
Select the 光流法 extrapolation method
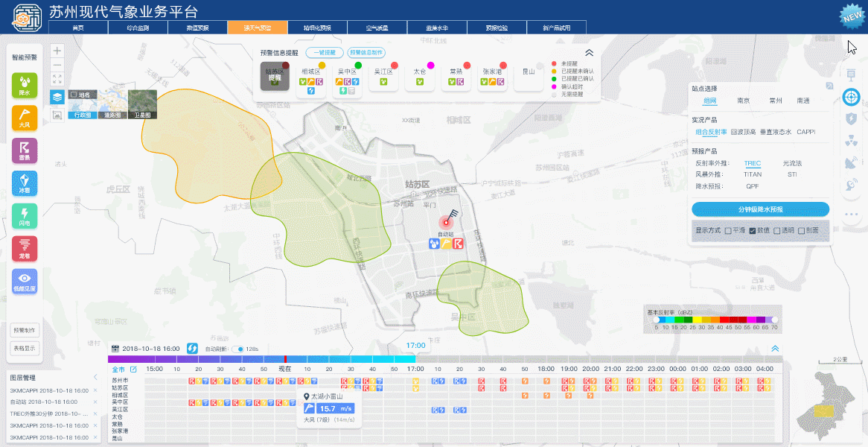coord(792,163)
